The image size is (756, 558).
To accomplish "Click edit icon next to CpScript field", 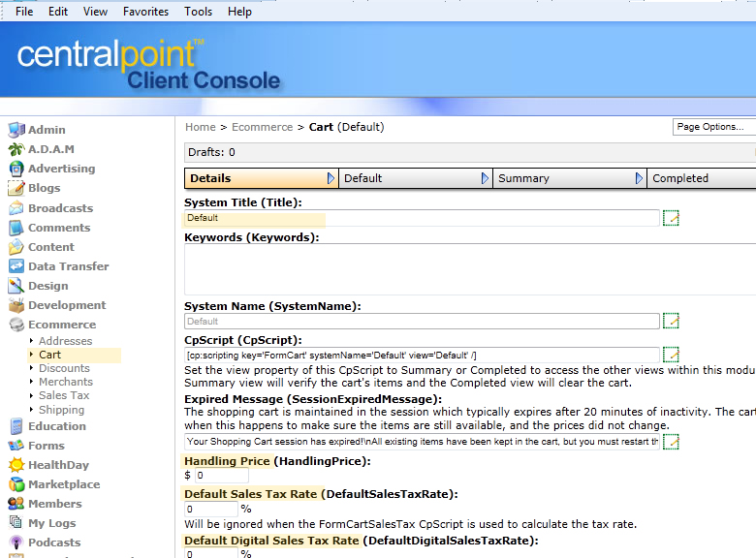I will pyautogui.click(x=671, y=356).
